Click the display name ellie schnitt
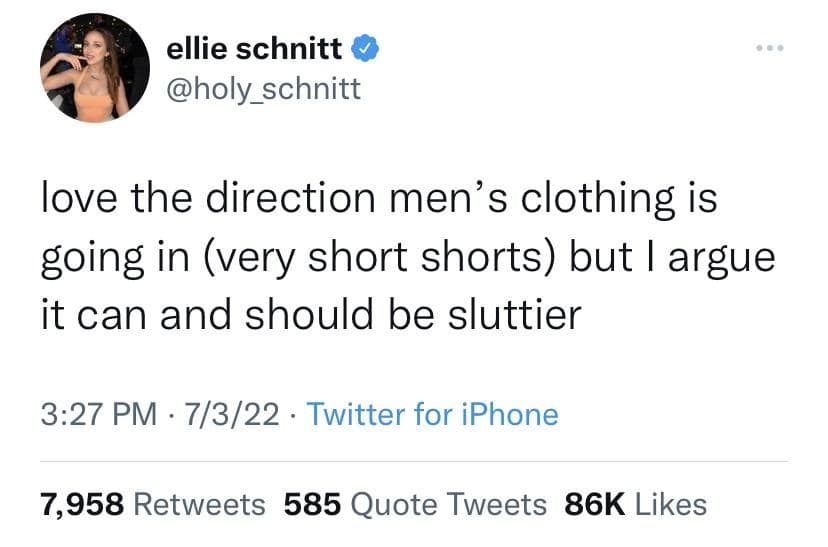The image size is (828, 547). click(254, 48)
